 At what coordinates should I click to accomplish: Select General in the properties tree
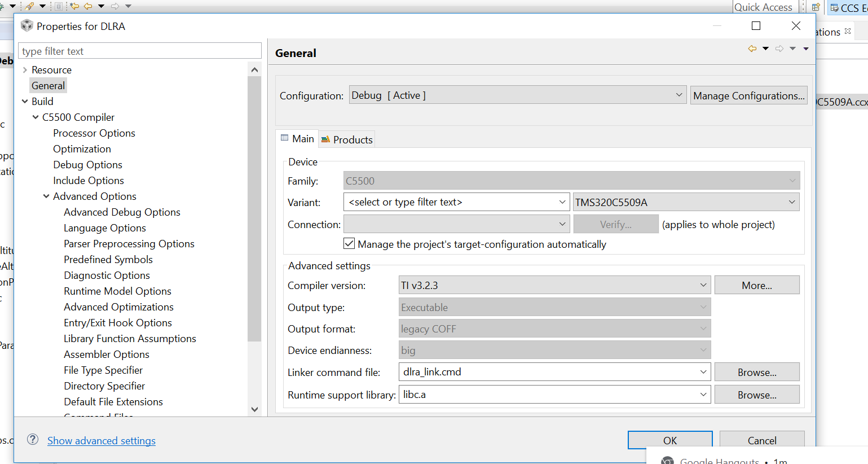(48, 86)
